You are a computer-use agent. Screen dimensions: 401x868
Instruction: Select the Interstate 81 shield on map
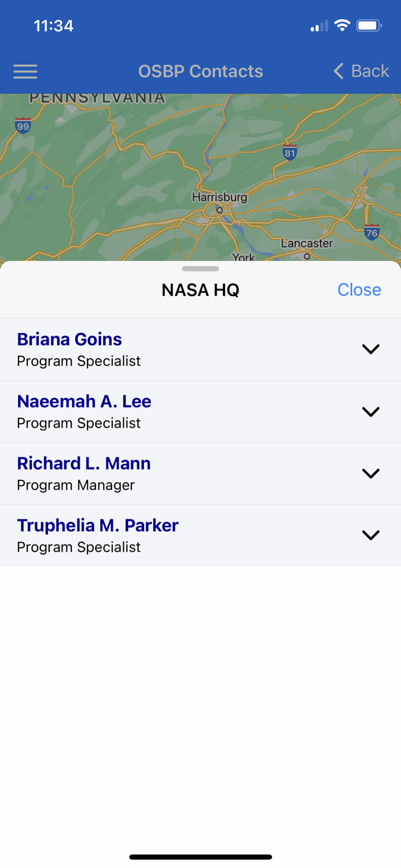tap(289, 153)
